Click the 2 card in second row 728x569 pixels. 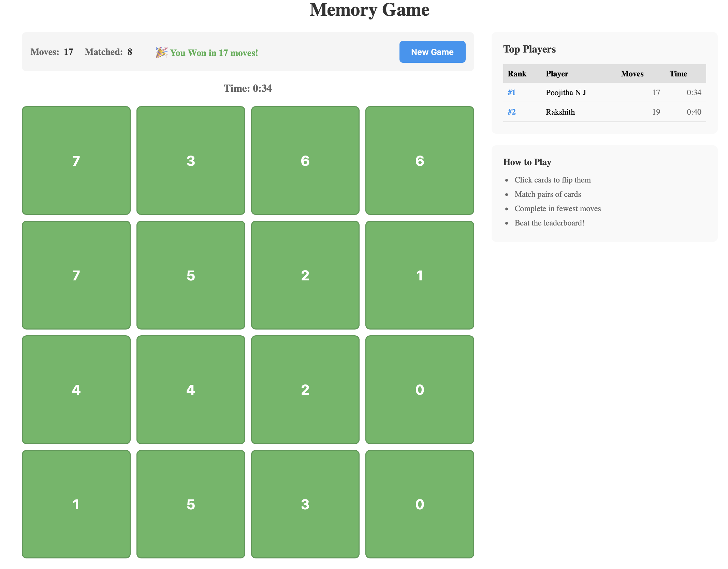coord(305,275)
